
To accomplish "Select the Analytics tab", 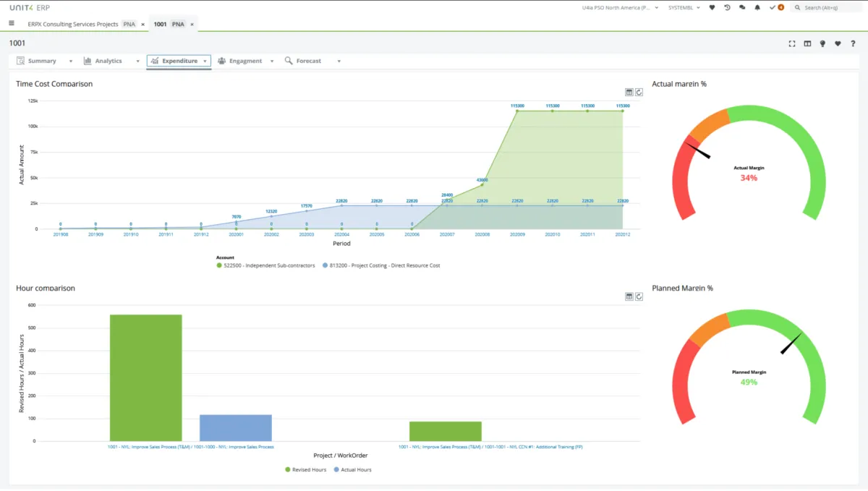I will coord(109,61).
